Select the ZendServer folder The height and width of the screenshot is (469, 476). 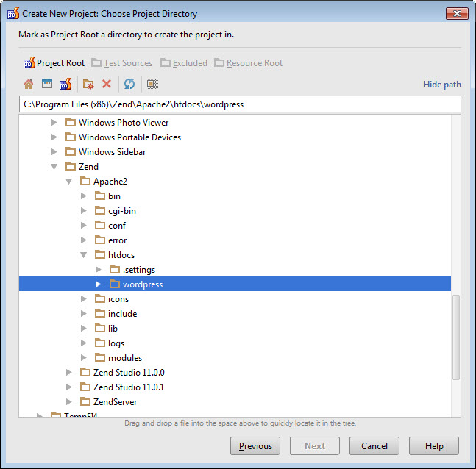(x=115, y=402)
